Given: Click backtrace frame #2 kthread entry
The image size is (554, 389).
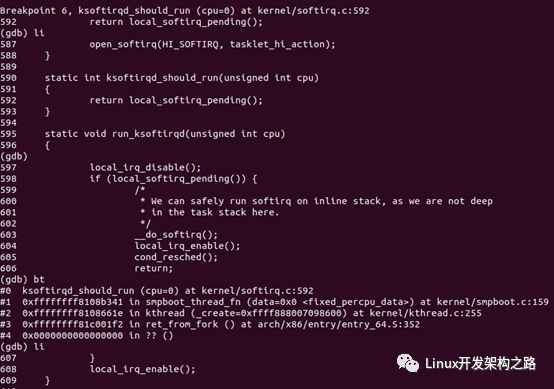Looking at the screenshot, I should coord(241,313).
